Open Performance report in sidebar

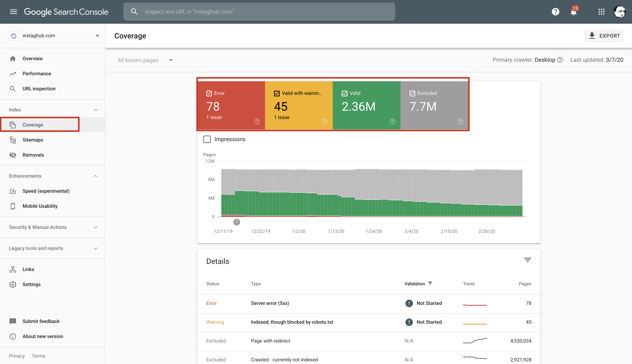click(37, 74)
